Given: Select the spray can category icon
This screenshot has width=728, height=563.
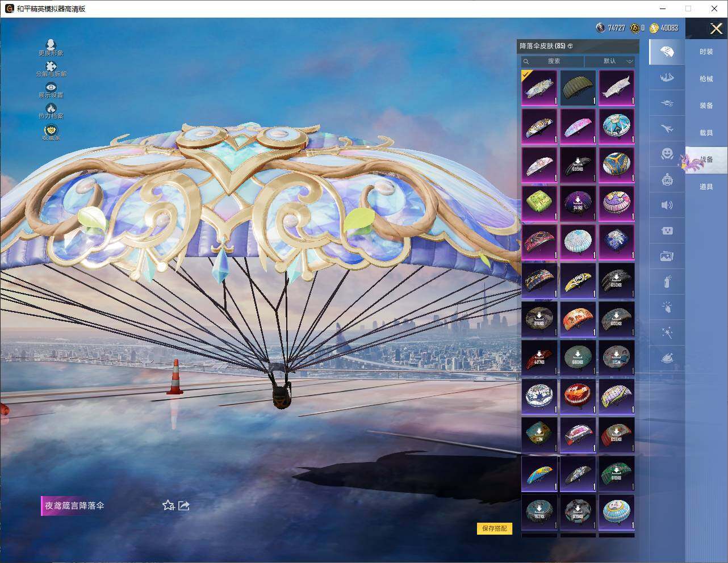Looking at the screenshot, I should pos(667,282).
